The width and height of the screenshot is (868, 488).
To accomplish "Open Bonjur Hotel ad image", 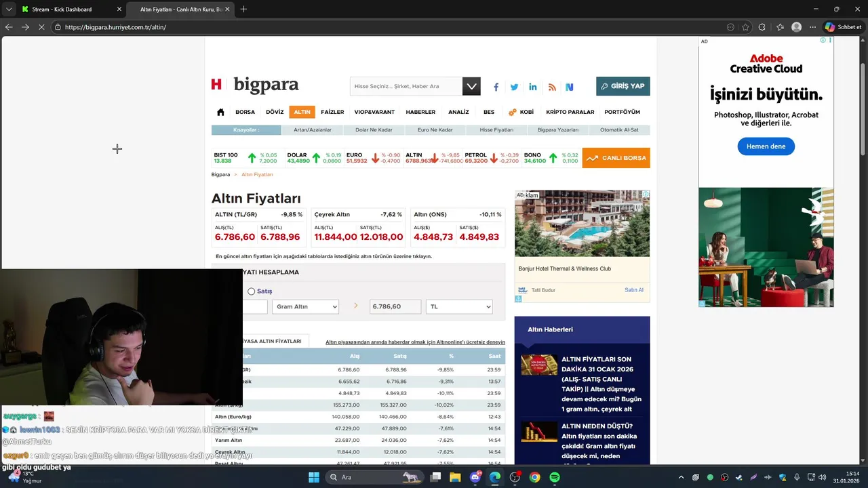I will tap(582, 224).
